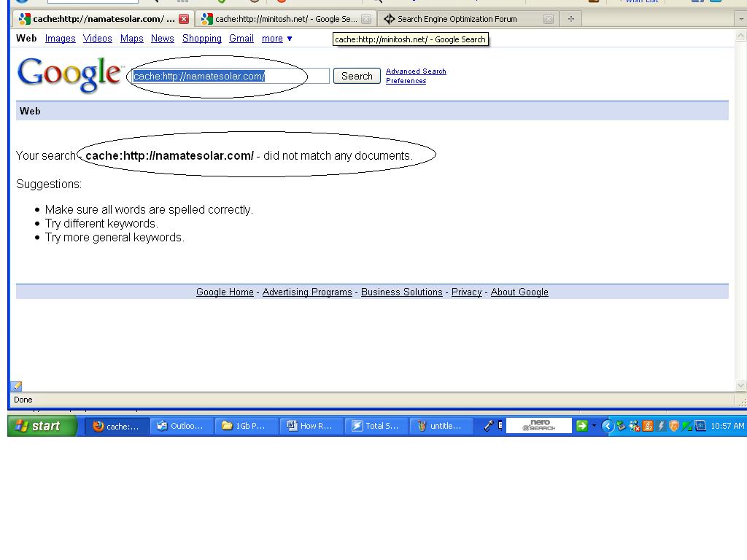Click the vertical scrollbar down arrow
Image resolution: width=747 pixels, height=560 pixels.
[741, 385]
